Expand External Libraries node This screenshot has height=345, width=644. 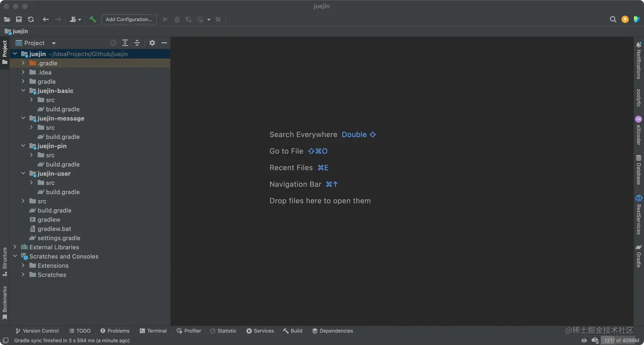point(15,247)
